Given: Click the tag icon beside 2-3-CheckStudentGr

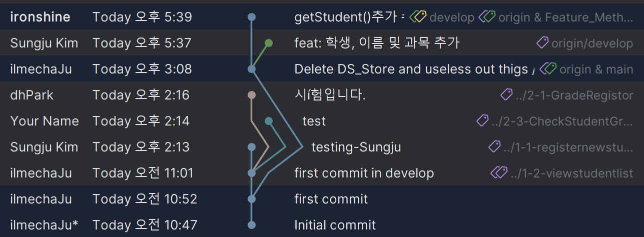Looking at the screenshot, I should pos(482,121).
